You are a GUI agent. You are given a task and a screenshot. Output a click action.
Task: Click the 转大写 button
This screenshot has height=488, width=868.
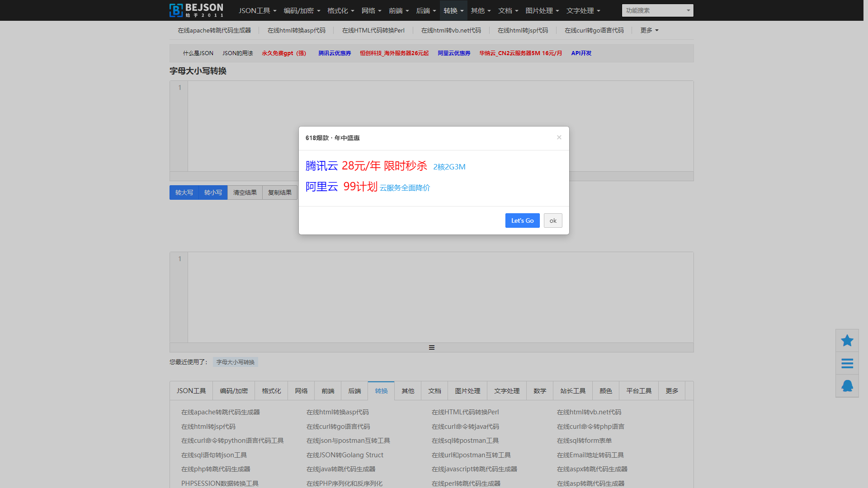pyautogui.click(x=184, y=192)
